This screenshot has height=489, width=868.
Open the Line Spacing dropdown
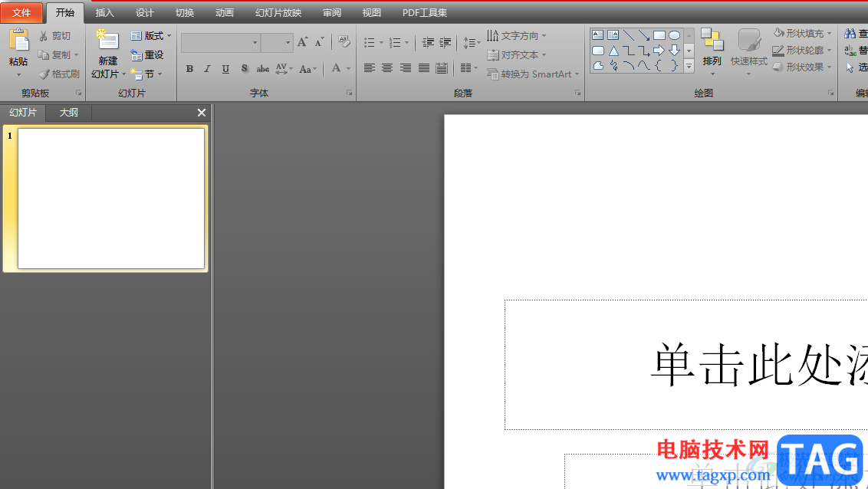click(472, 43)
